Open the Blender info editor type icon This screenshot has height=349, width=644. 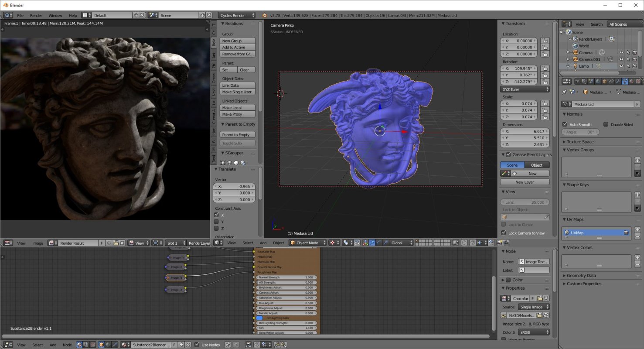[8, 15]
